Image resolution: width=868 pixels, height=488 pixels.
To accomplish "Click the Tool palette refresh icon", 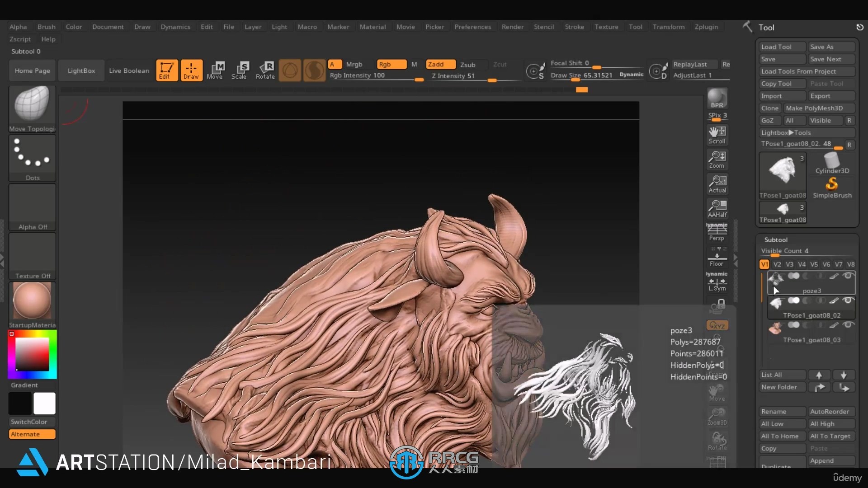I will tap(859, 27).
